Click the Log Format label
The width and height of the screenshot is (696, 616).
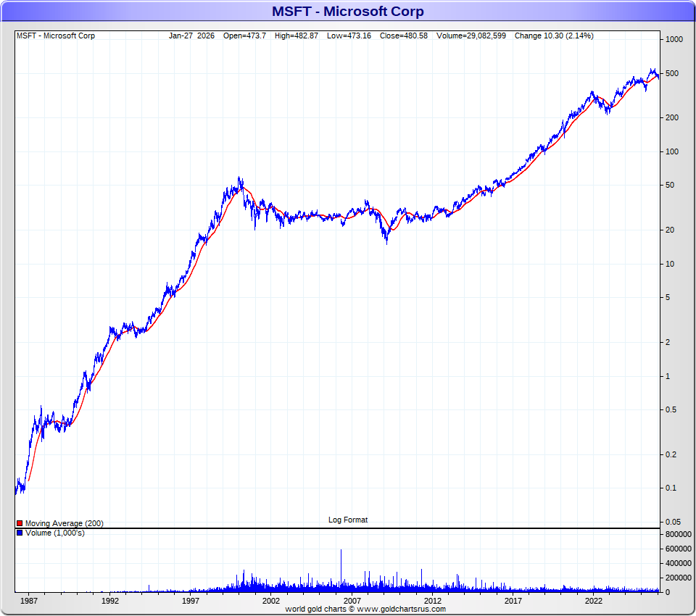tap(348, 520)
